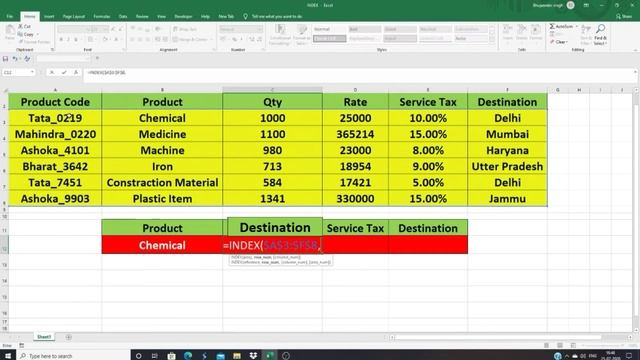Open Cortana circle on the taskbar
The width and height of the screenshot is (640, 360).
pos(139,356)
